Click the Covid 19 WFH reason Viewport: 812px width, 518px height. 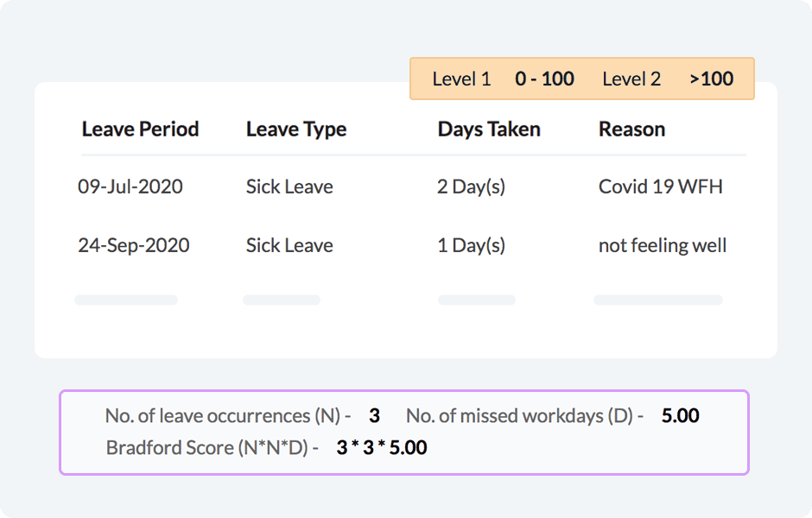(661, 186)
